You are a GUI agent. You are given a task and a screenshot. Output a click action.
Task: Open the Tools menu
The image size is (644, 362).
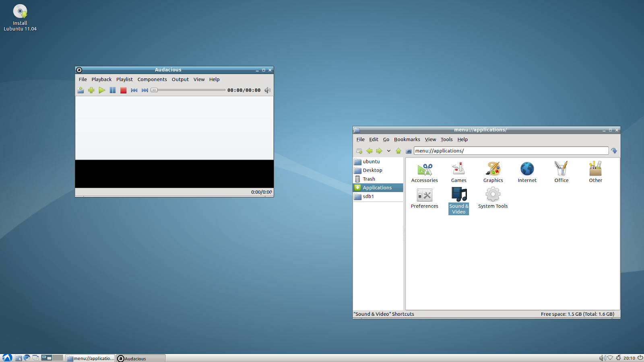coord(447,139)
